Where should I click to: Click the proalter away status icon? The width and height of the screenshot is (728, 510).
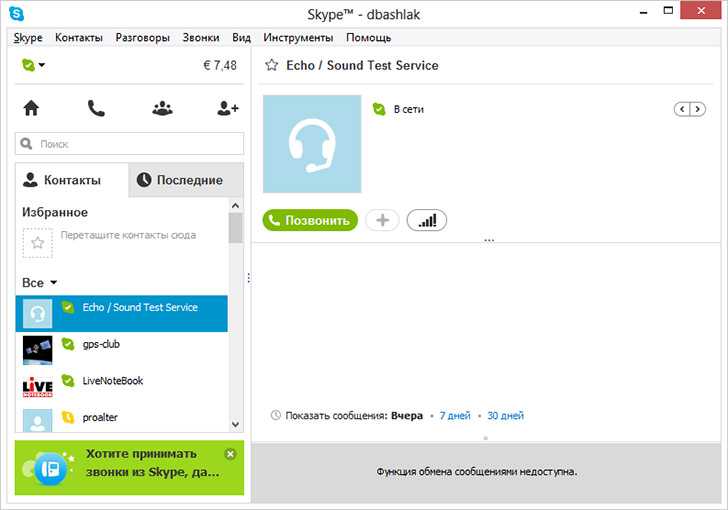pos(68,417)
